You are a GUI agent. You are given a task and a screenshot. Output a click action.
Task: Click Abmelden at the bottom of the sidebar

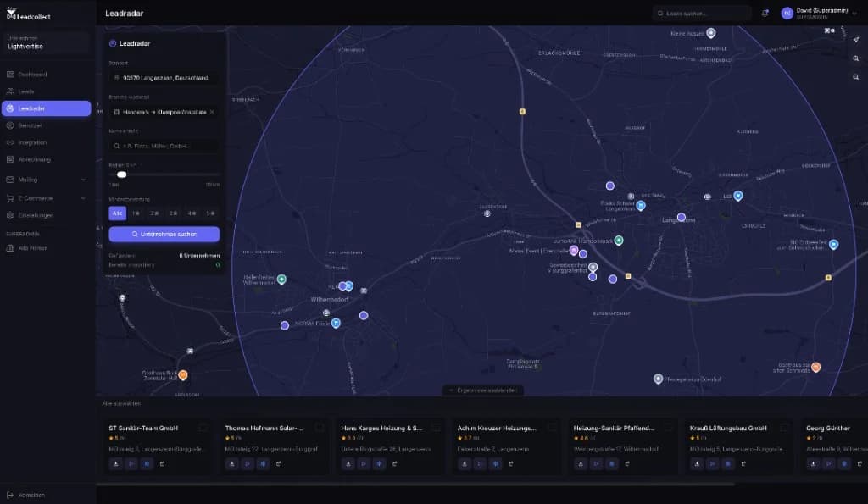[31, 496]
